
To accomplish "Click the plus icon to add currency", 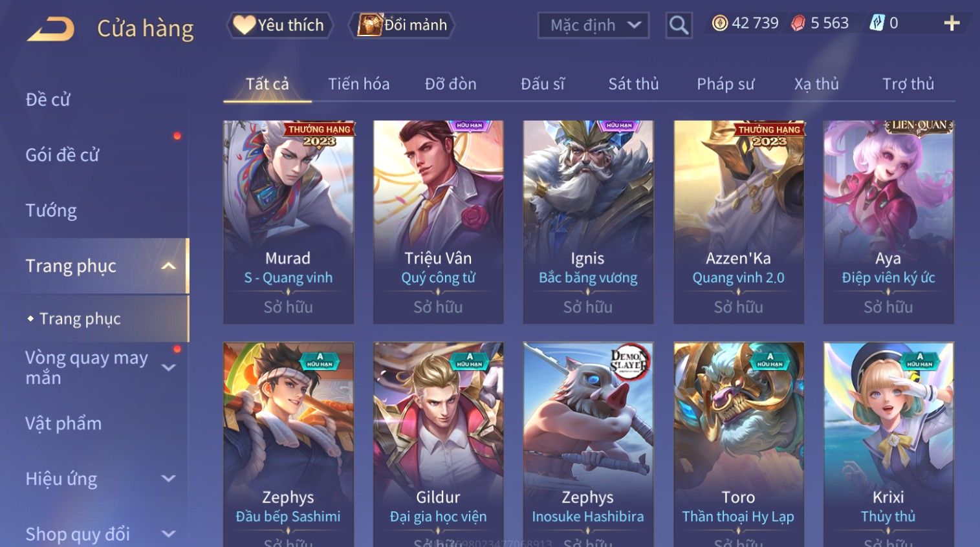I will click(x=952, y=24).
